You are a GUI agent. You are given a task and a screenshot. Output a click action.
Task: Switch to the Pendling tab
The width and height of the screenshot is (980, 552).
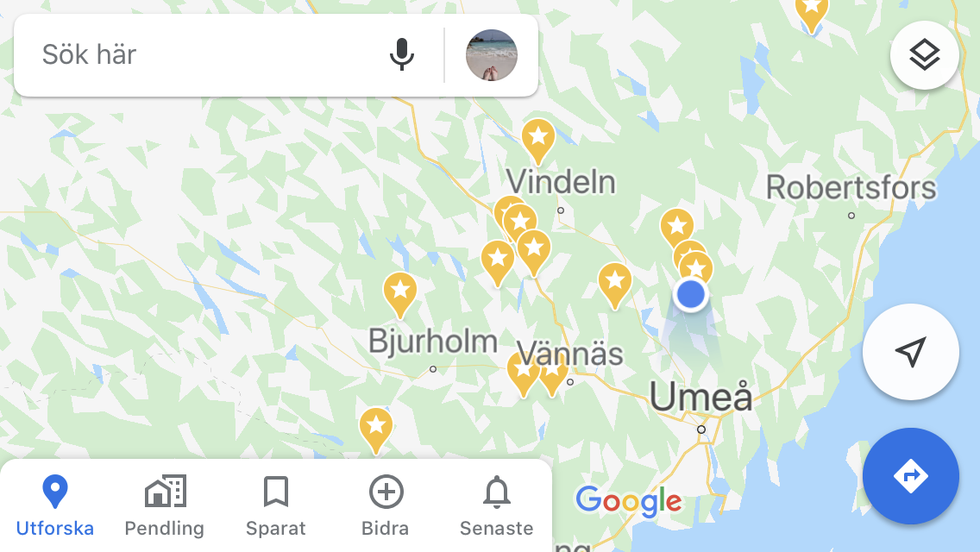(165, 505)
